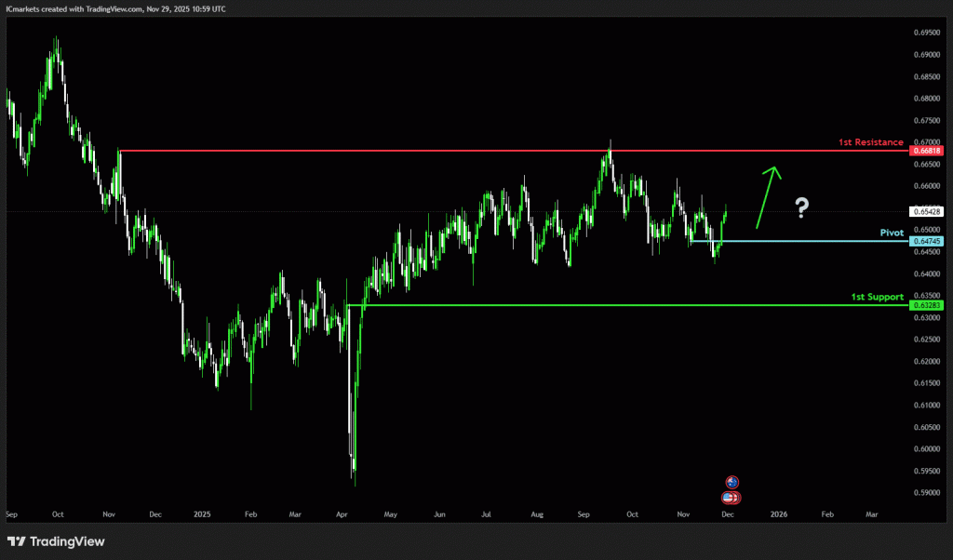
Task: Click the 2025 label on time axis
Action: [202, 513]
